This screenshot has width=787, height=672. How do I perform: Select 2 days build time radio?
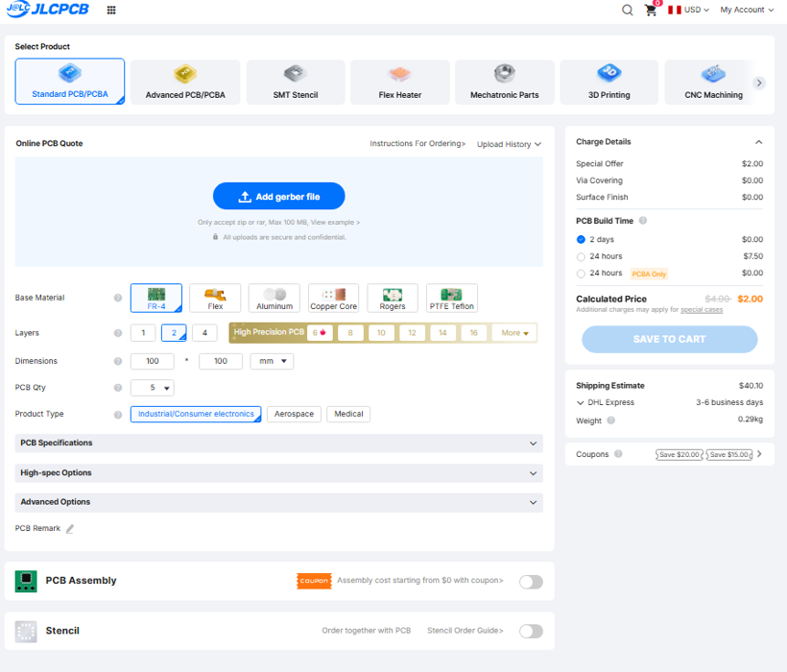tap(581, 239)
